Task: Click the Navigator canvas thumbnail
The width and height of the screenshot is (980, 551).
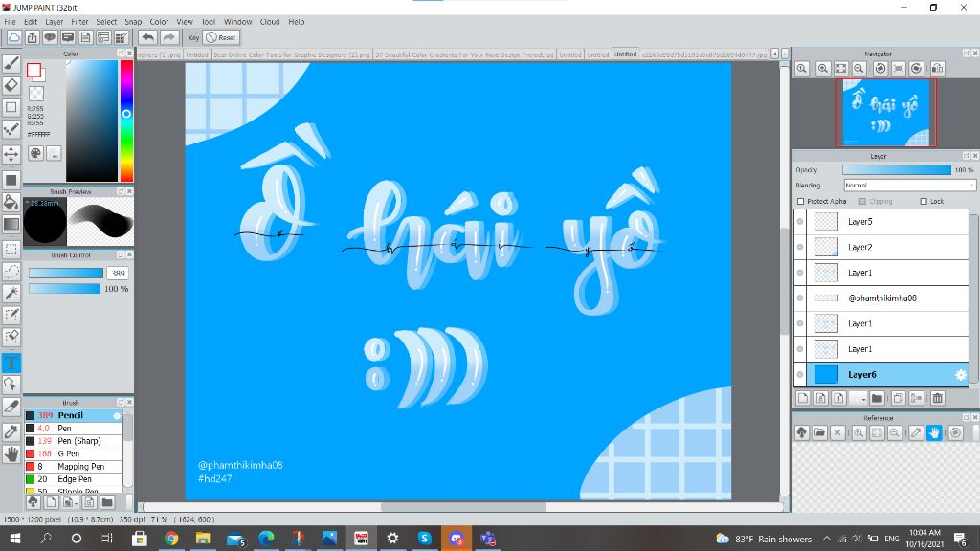Action: click(886, 113)
